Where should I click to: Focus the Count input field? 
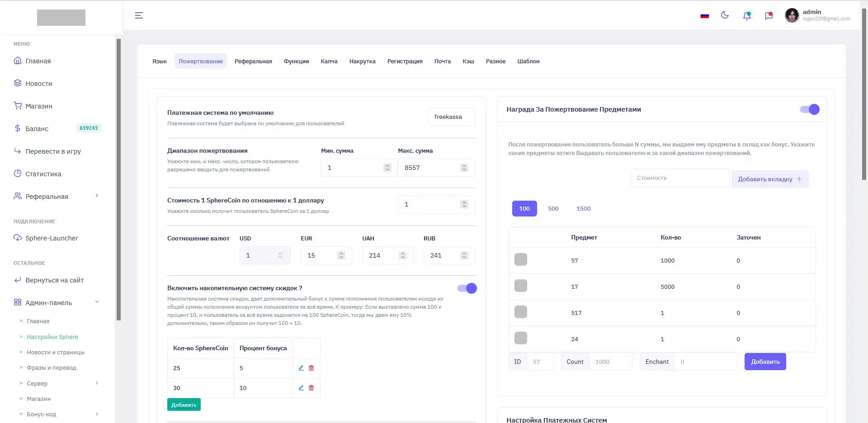(x=610, y=362)
